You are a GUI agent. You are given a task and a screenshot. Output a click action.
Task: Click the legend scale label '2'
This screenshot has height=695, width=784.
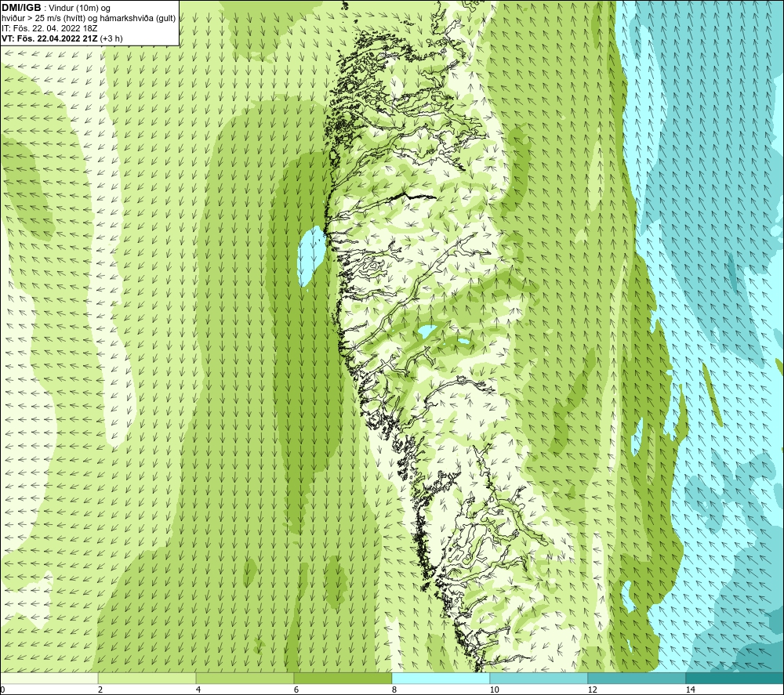click(100, 690)
